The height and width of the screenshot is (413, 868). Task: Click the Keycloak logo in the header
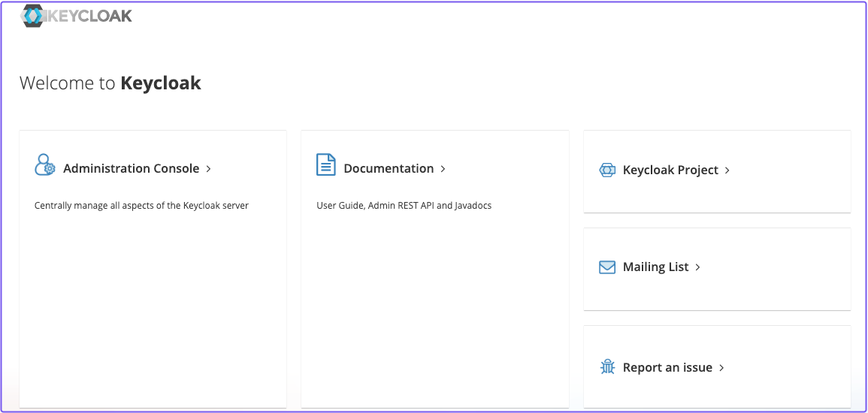pos(76,16)
